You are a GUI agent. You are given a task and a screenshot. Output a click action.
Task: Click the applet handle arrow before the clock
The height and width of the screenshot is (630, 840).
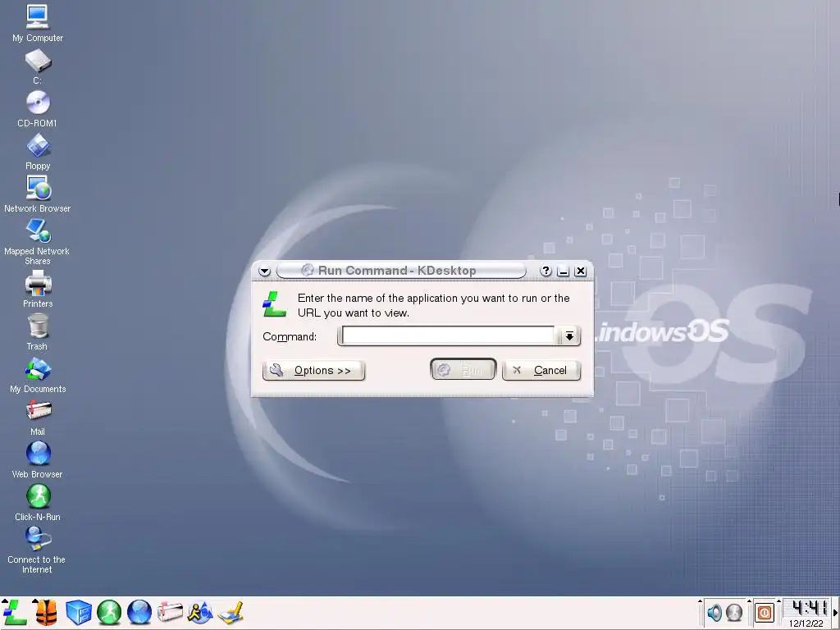(778, 600)
